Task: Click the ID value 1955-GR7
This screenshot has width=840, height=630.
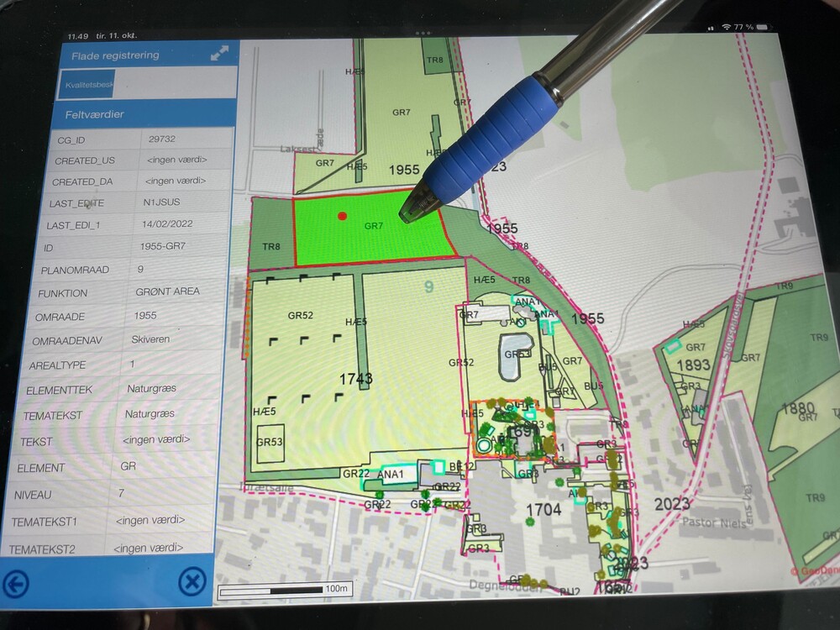Action: (x=163, y=247)
